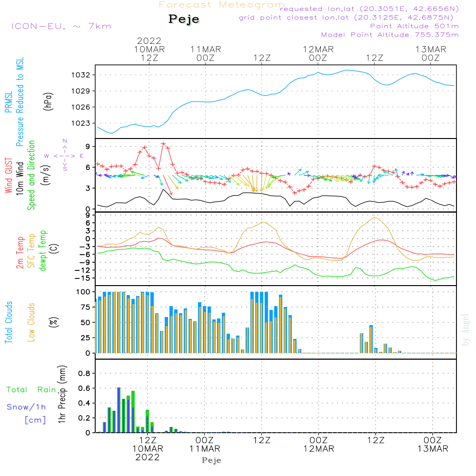Click the "Pressure Reduced to MSL" vertical label
The height and width of the screenshot is (476, 476).
pyautogui.click(x=20, y=102)
